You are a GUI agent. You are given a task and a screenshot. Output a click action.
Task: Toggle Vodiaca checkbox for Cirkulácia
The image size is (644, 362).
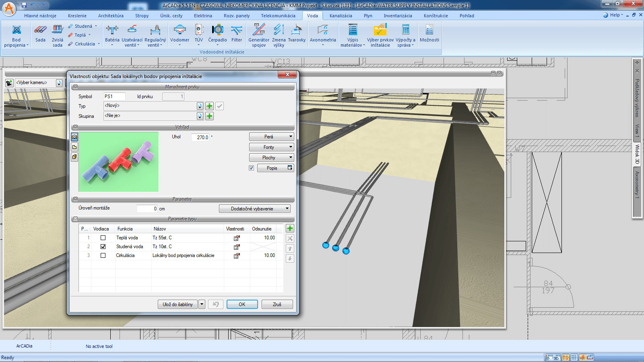pyautogui.click(x=103, y=255)
